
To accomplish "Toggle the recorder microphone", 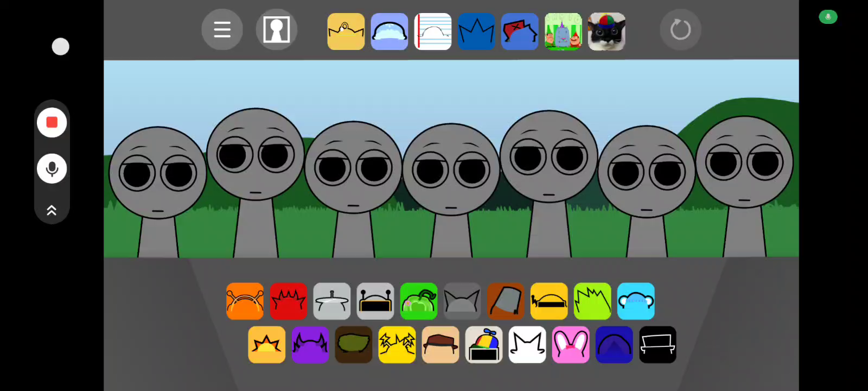I will pos(52,168).
